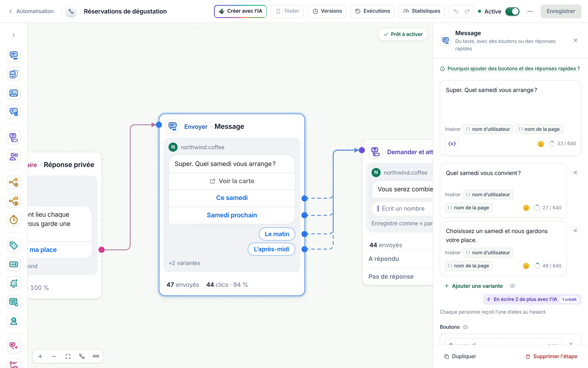This screenshot has width=588, height=368.
Task: Preview variants with eye next to Ajouter une variante
Action: [512, 286]
